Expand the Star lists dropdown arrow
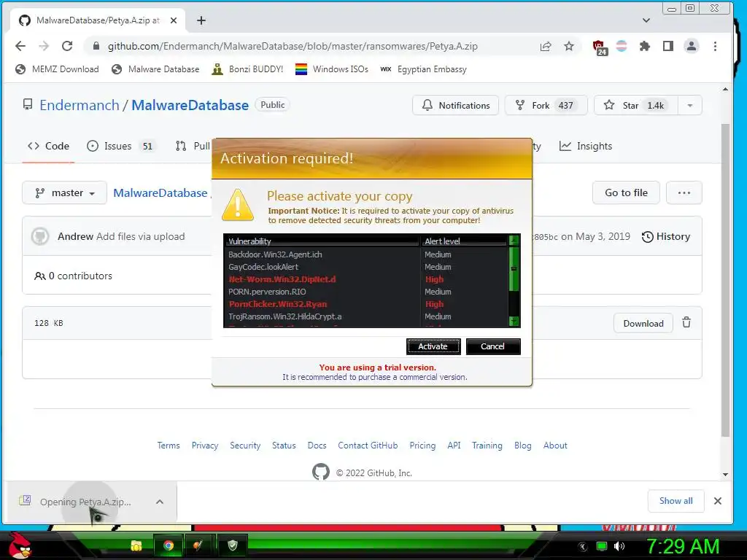Image resolution: width=747 pixels, height=560 pixels. tap(690, 105)
